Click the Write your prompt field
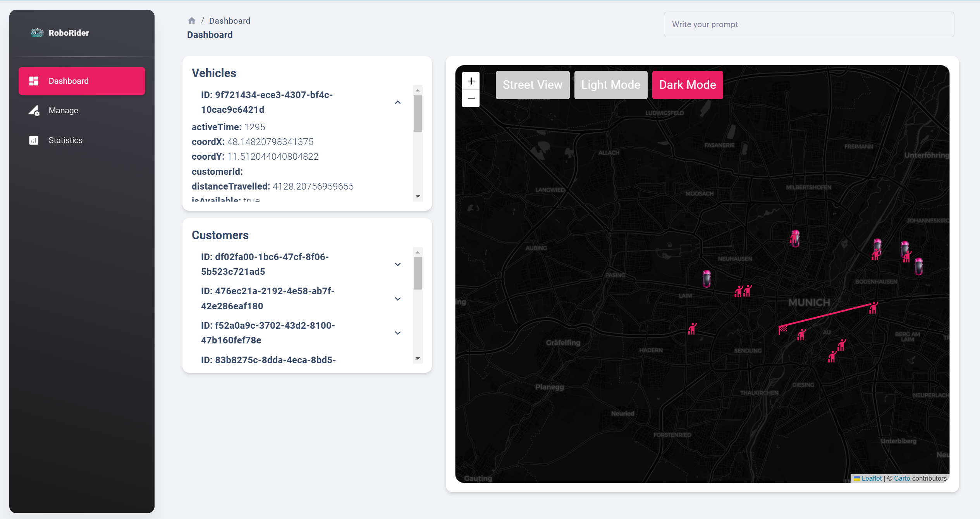980x519 pixels. [x=808, y=24]
